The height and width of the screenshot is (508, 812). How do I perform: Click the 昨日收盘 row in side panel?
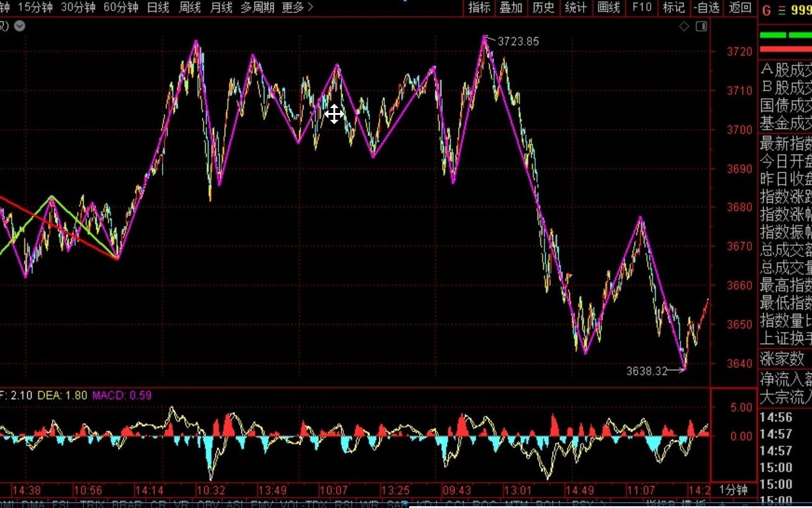pos(786,179)
